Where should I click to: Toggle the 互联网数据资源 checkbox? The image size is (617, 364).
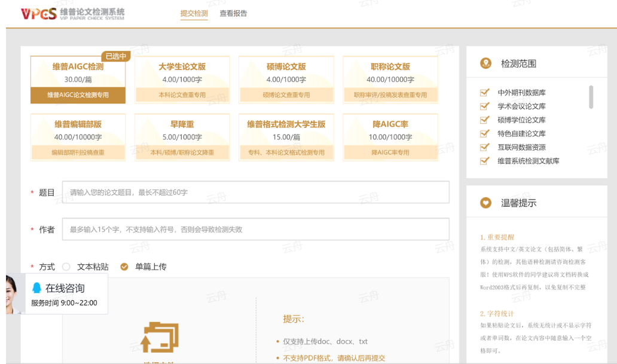point(485,147)
